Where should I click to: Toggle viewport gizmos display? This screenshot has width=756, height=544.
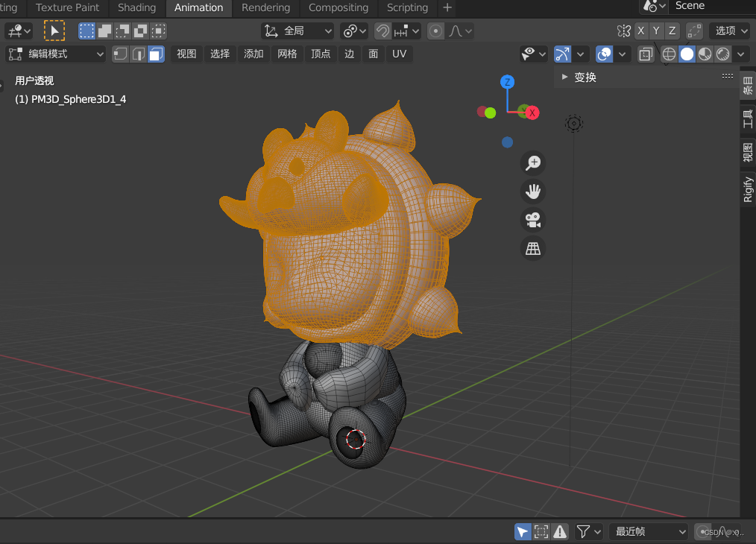(x=562, y=54)
